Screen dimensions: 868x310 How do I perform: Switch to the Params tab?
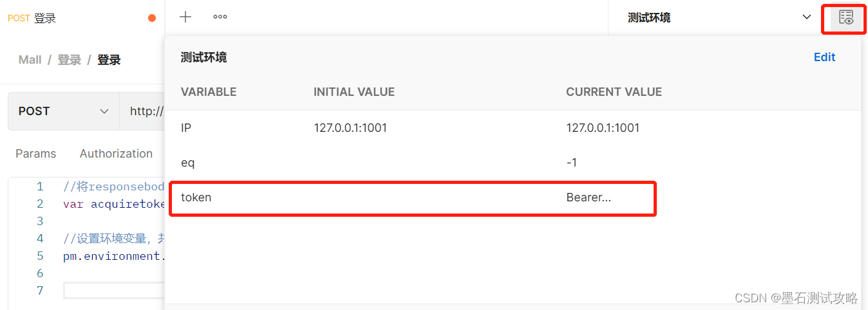click(x=35, y=154)
